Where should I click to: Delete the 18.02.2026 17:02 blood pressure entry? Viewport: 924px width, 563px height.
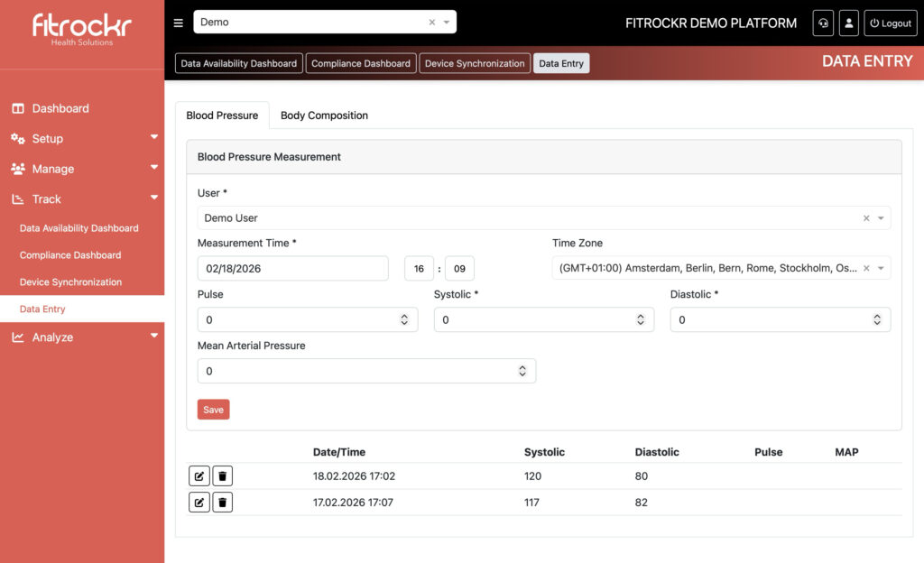223,476
